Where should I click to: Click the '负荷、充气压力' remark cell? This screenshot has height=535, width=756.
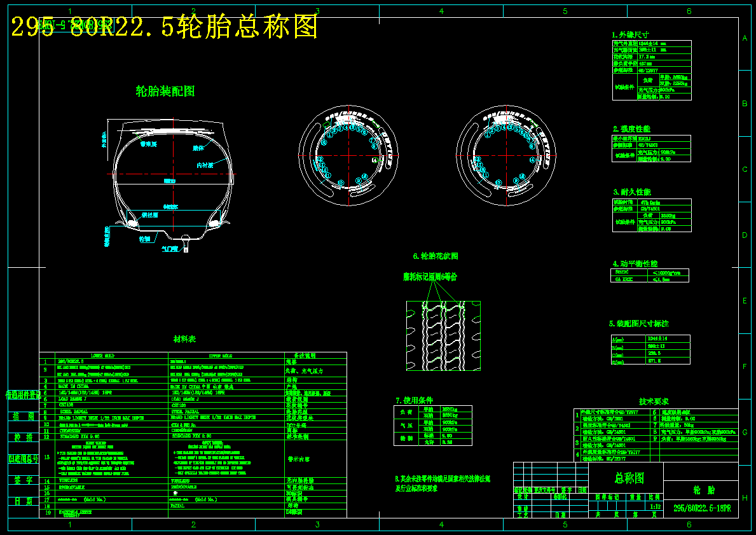305,371
